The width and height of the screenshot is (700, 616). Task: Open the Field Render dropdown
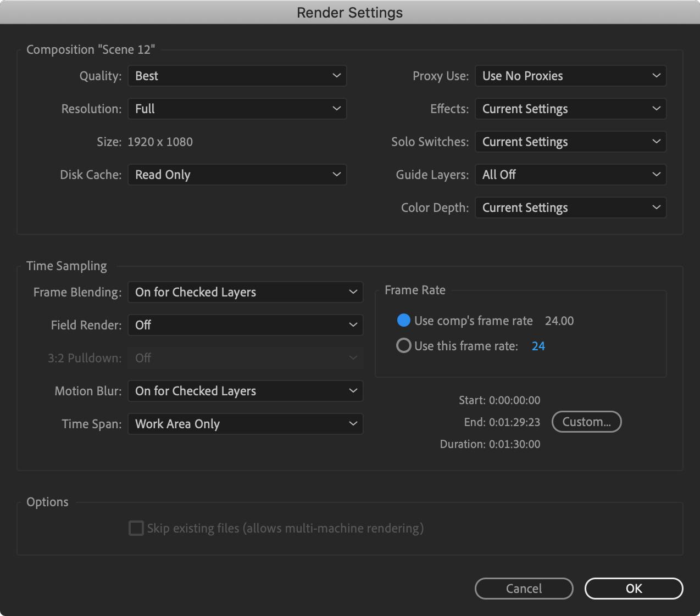(x=246, y=325)
